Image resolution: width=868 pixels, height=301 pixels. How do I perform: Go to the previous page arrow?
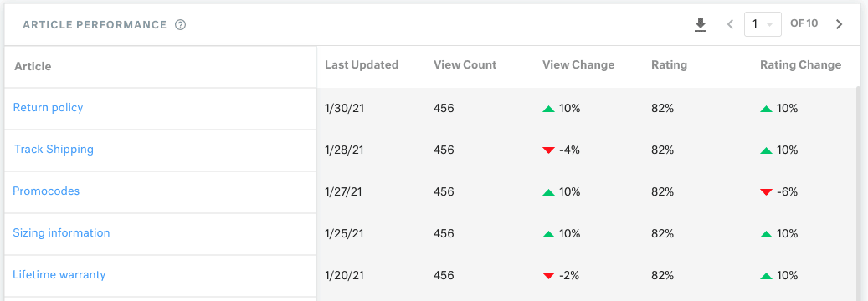coord(730,24)
